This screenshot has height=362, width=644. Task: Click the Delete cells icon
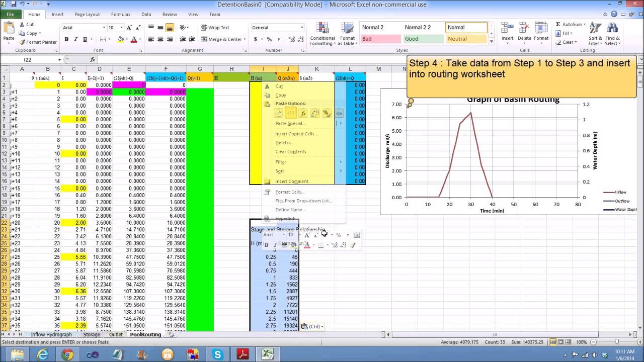click(x=524, y=31)
